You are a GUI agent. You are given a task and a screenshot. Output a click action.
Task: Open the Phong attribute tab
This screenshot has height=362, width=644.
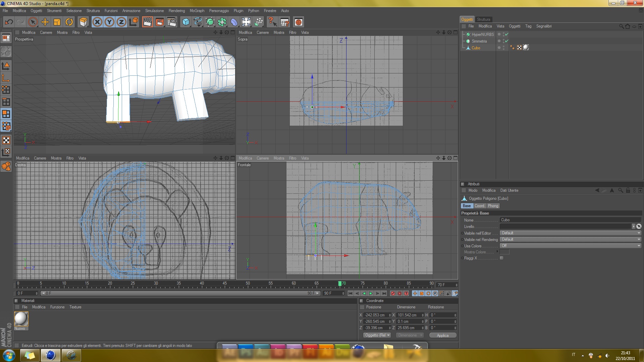493,206
